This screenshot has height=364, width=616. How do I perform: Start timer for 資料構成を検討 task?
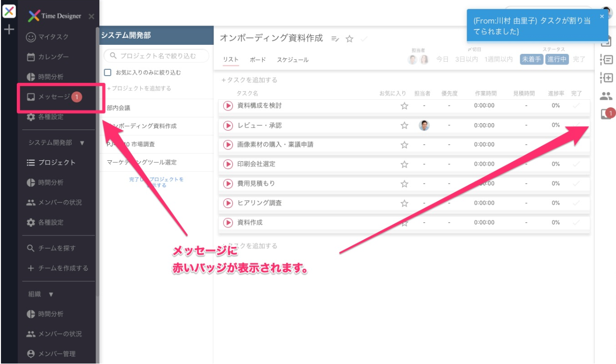[228, 105]
